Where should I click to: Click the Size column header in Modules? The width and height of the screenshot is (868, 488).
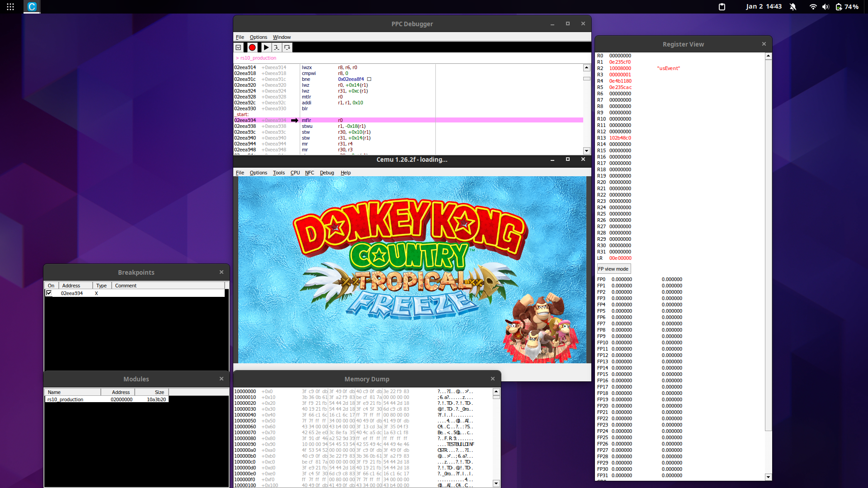(x=152, y=392)
